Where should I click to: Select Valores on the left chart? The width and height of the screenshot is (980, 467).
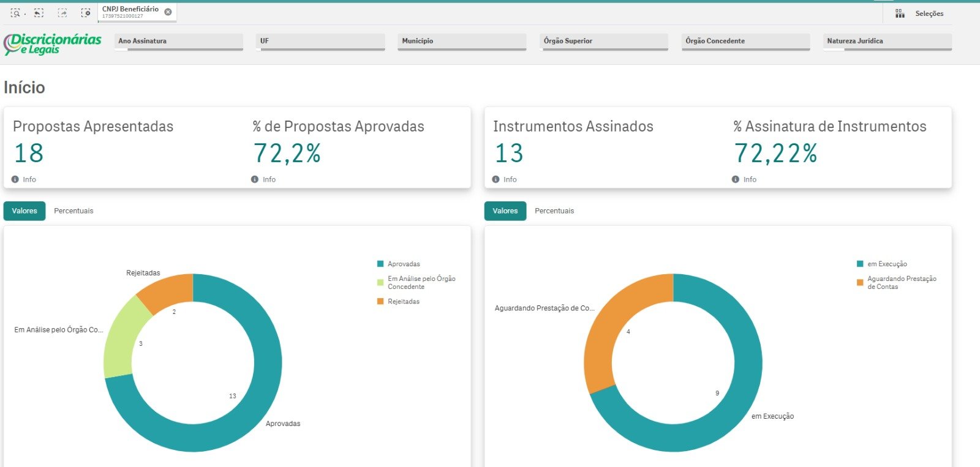pos(24,211)
